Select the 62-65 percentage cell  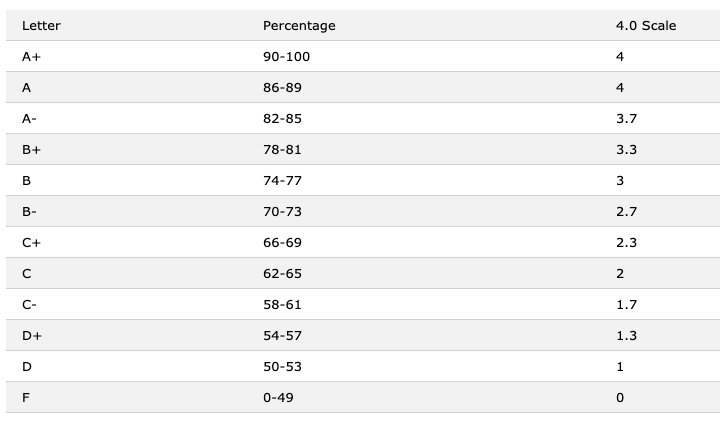[x=282, y=274]
